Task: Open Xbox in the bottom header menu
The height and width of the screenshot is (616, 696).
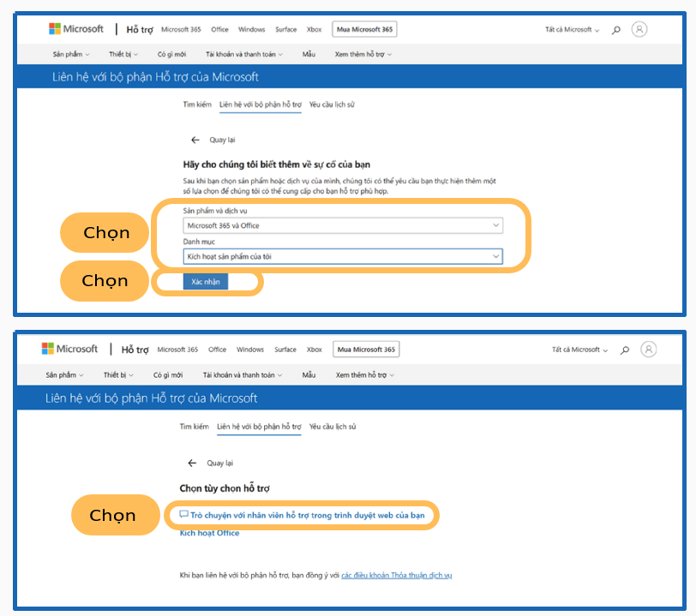Action: [315, 350]
